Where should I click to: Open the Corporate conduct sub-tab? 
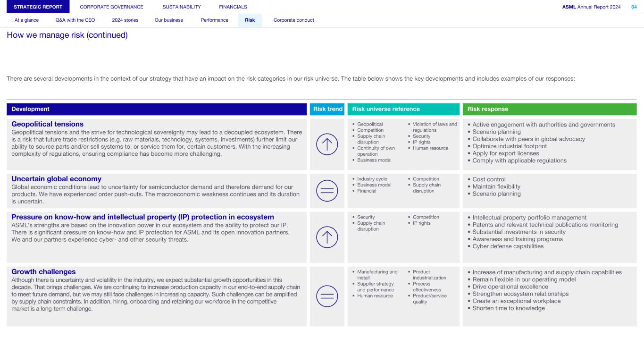[x=293, y=20]
